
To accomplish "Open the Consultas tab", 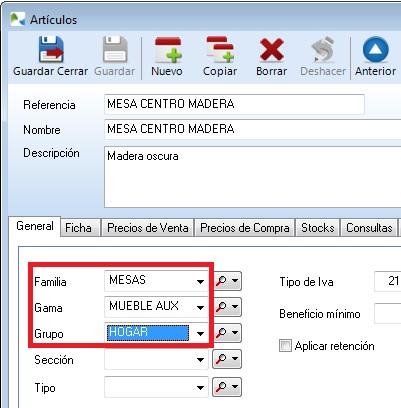I will 369,228.
